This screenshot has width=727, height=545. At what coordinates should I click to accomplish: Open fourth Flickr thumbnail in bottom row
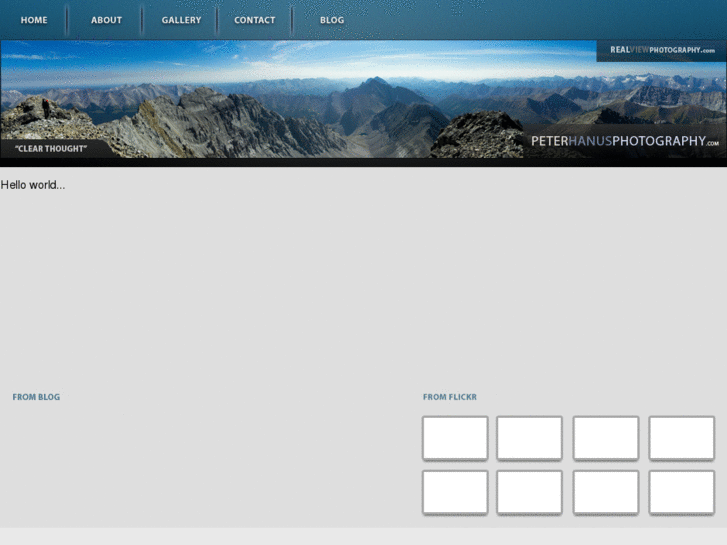click(682, 492)
